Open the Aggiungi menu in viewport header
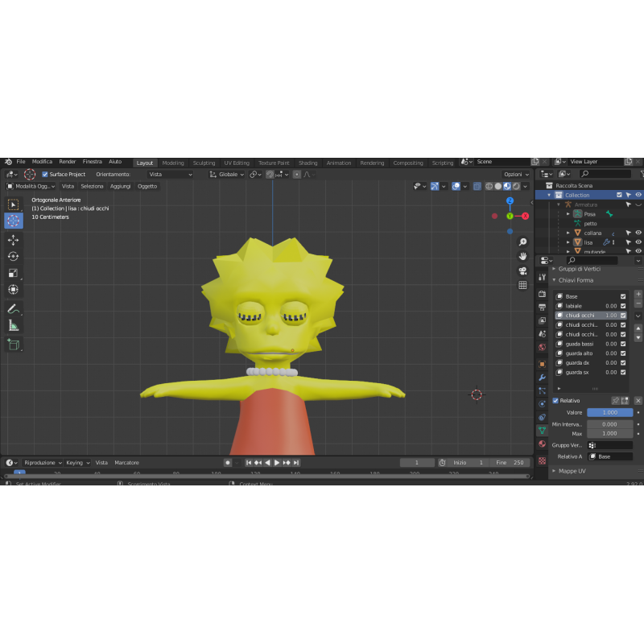The width and height of the screenshot is (644, 644). click(120, 187)
